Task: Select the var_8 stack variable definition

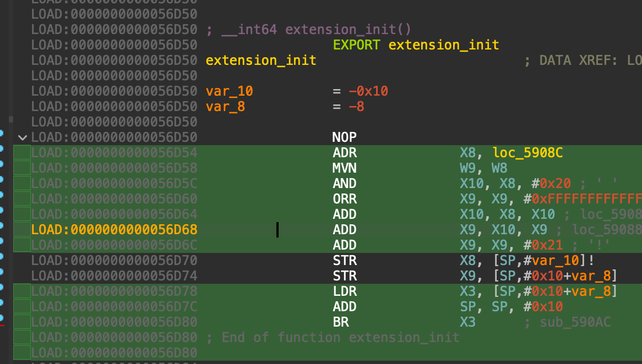Action: [226, 107]
